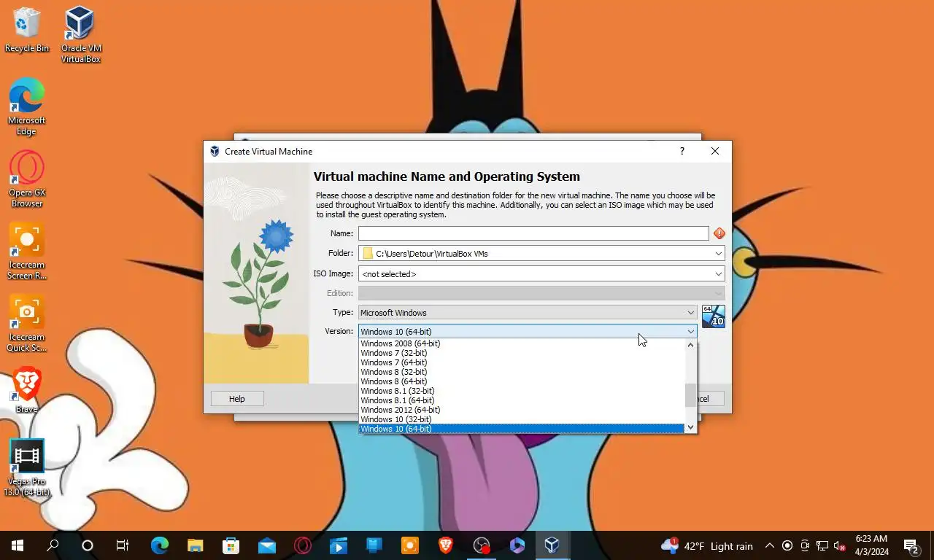Open network status in system tray
The height and width of the screenshot is (560, 934).
(x=822, y=545)
